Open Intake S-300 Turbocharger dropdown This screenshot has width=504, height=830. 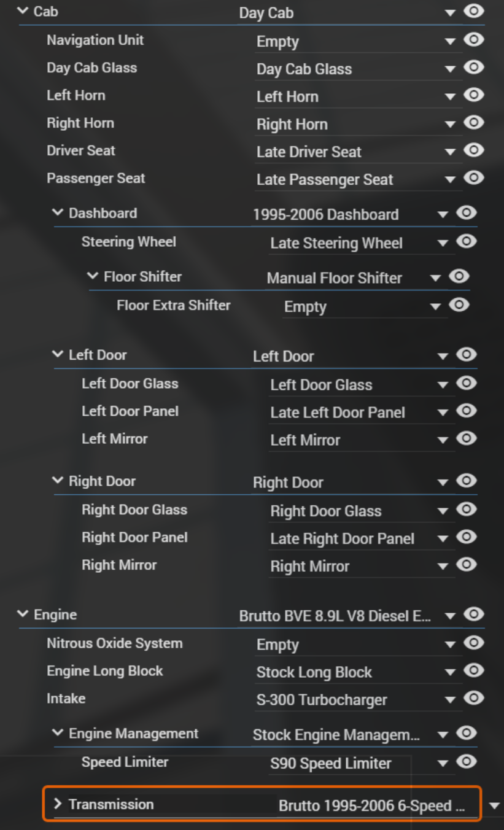(x=450, y=699)
